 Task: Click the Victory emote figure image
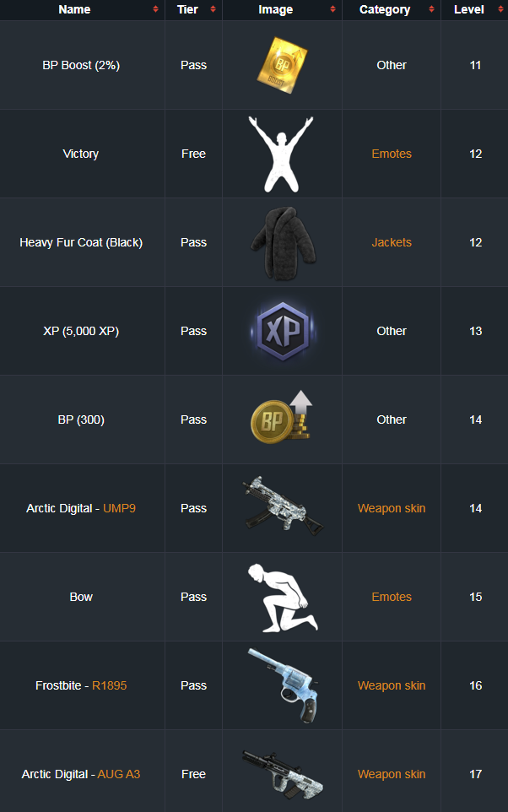(x=281, y=154)
